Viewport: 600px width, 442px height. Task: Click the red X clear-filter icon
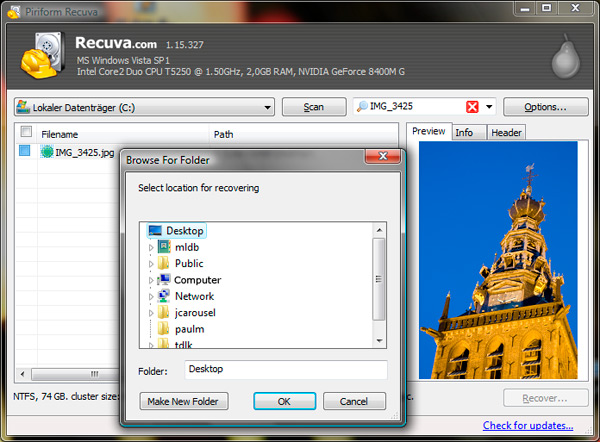[472, 107]
